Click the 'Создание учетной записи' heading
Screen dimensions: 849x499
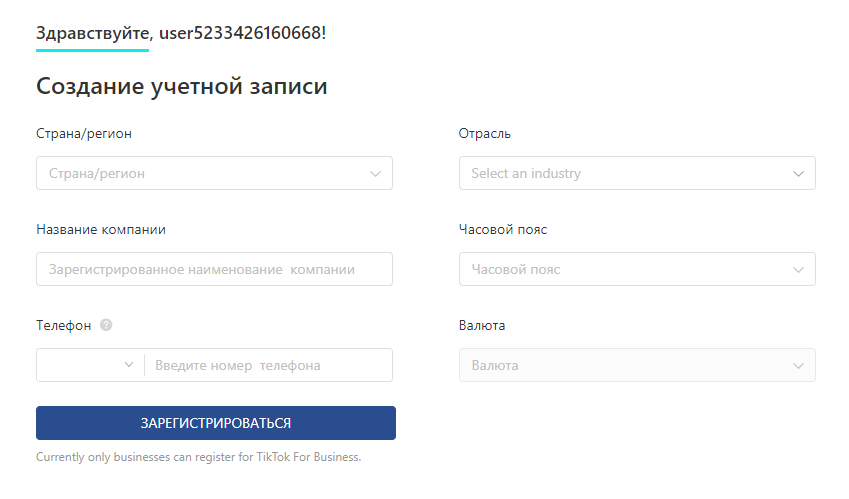point(182,86)
